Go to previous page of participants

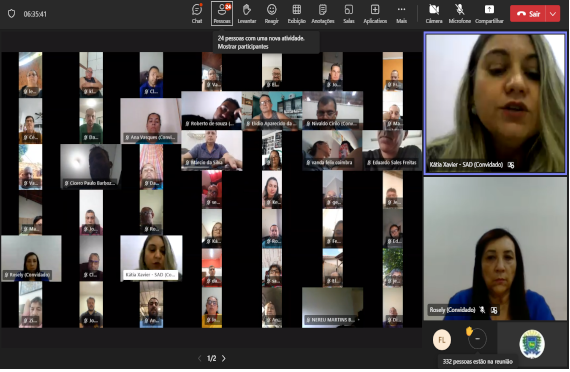click(x=200, y=359)
